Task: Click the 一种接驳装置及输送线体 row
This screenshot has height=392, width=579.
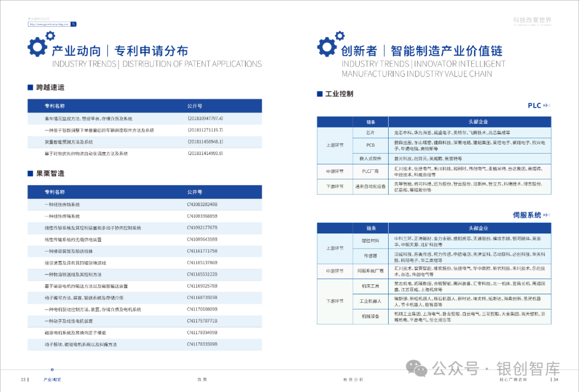Action: [145, 251]
